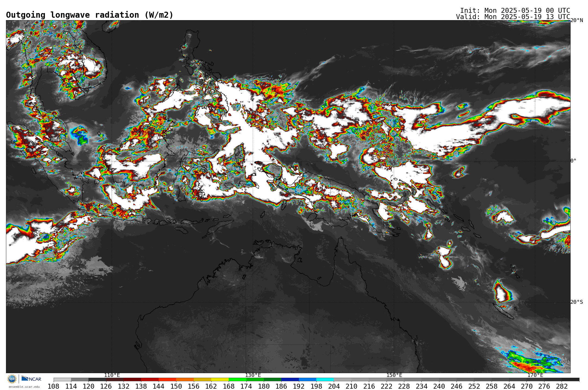Screen dimensions: 588x390
Task: Click the '198' colorbar label
Action: coord(316,386)
